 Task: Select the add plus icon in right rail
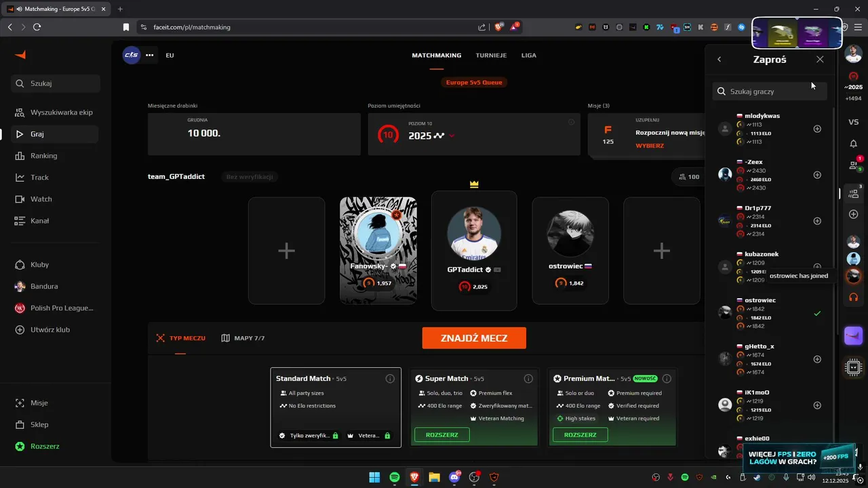point(854,214)
